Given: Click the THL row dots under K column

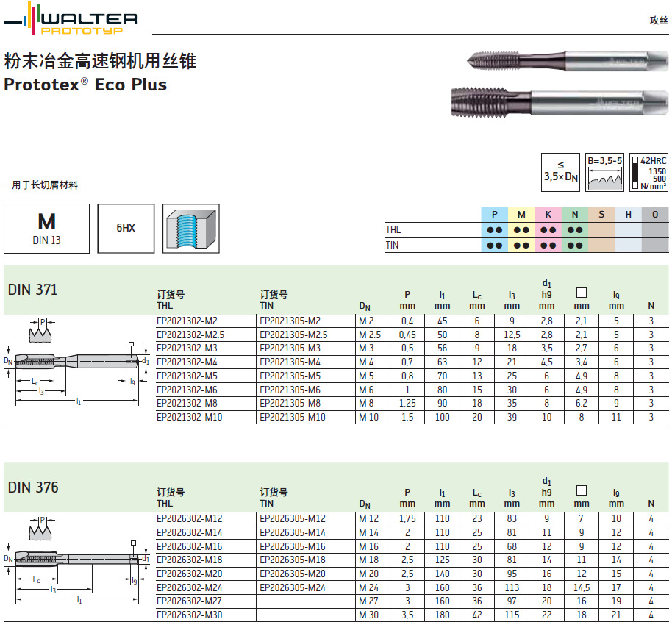Looking at the screenshot, I should coord(548,230).
